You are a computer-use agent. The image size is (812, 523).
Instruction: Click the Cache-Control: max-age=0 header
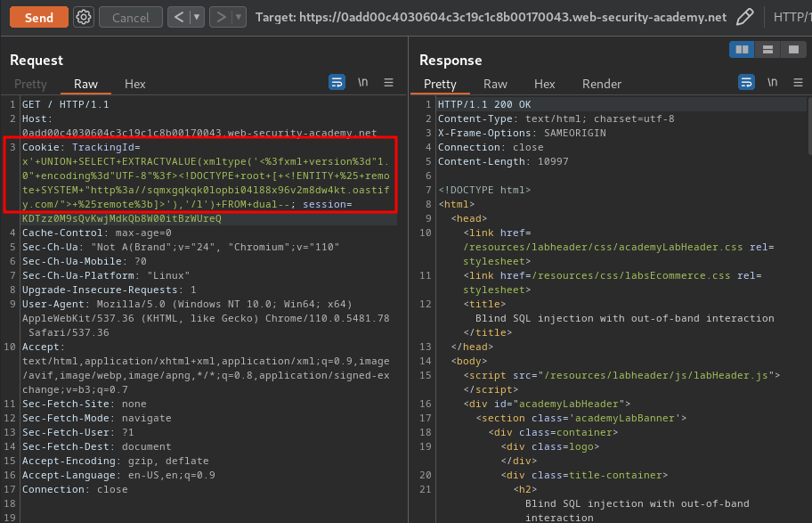click(97, 233)
